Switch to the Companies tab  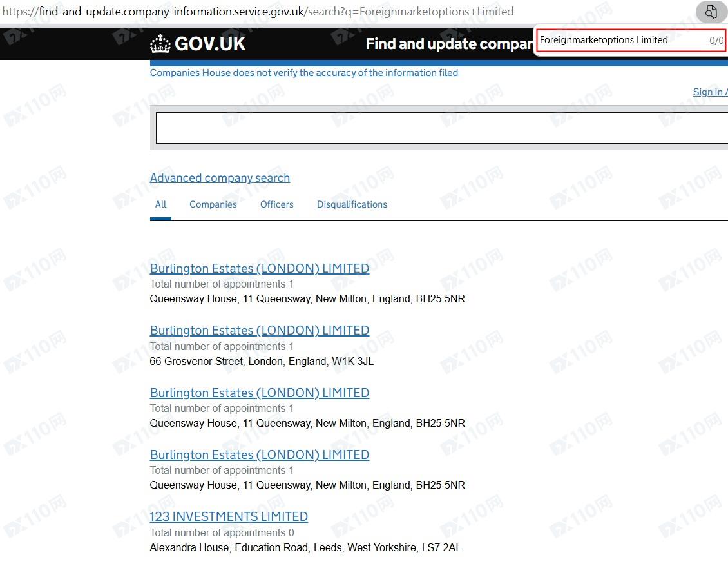213,204
